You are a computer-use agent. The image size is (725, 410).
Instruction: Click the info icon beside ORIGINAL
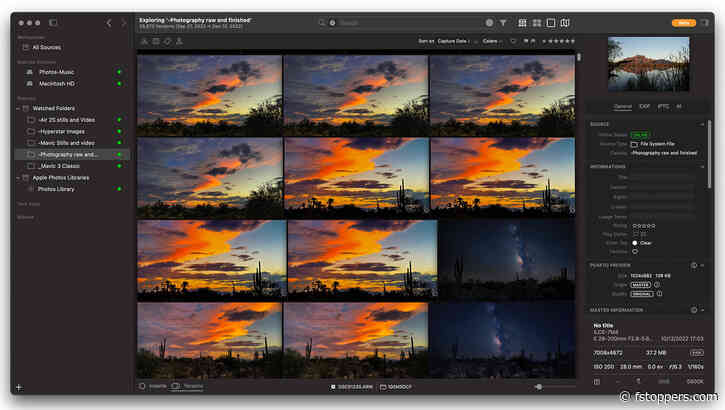point(659,294)
